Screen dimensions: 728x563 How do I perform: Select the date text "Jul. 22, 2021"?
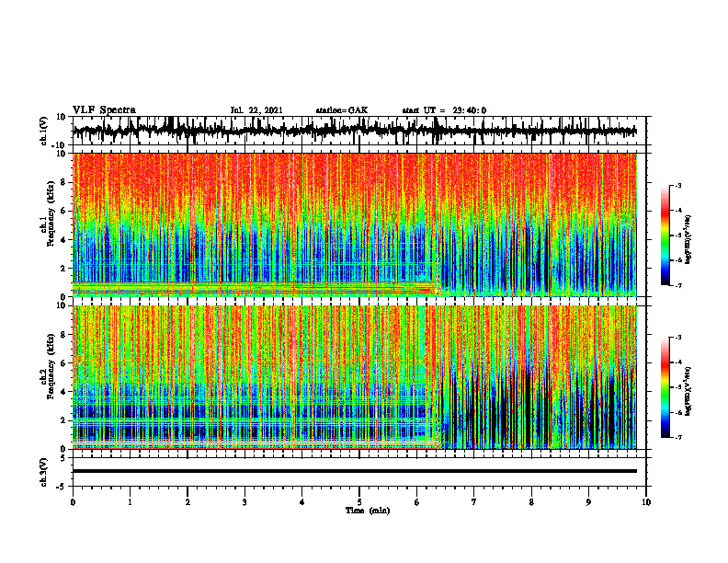point(256,110)
